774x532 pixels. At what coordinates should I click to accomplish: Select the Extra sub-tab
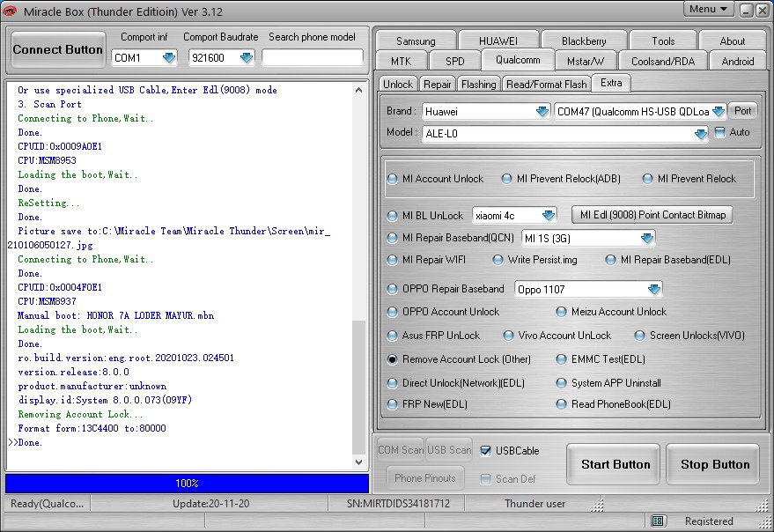(x=611, y=83)
